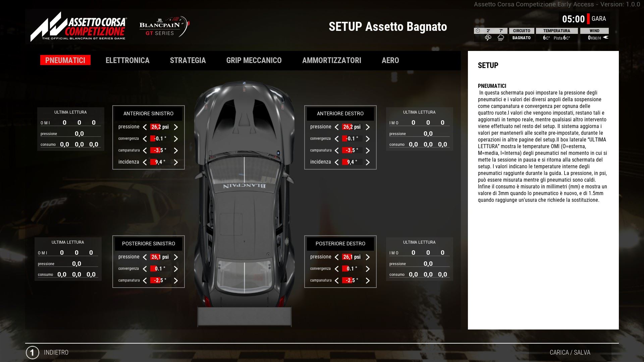Increase rear-left campanatura value
The height and width of the screenshot is (362, 644).
[176, 281]
